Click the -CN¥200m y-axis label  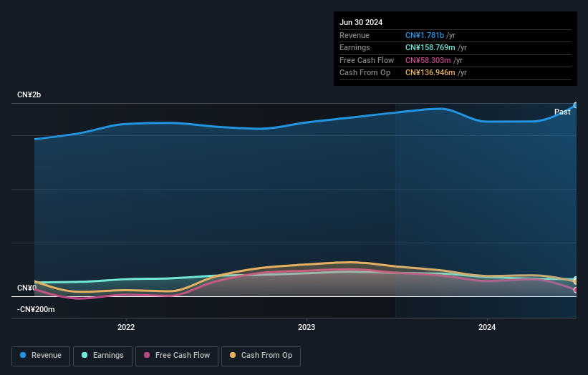[x=36, y=309]
